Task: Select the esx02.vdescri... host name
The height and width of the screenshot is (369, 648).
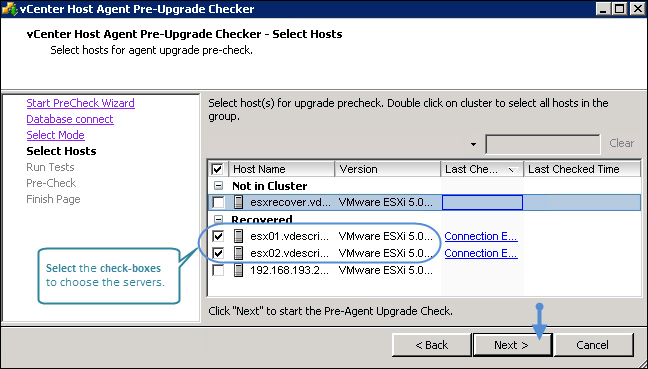Action: click(290, 253)
